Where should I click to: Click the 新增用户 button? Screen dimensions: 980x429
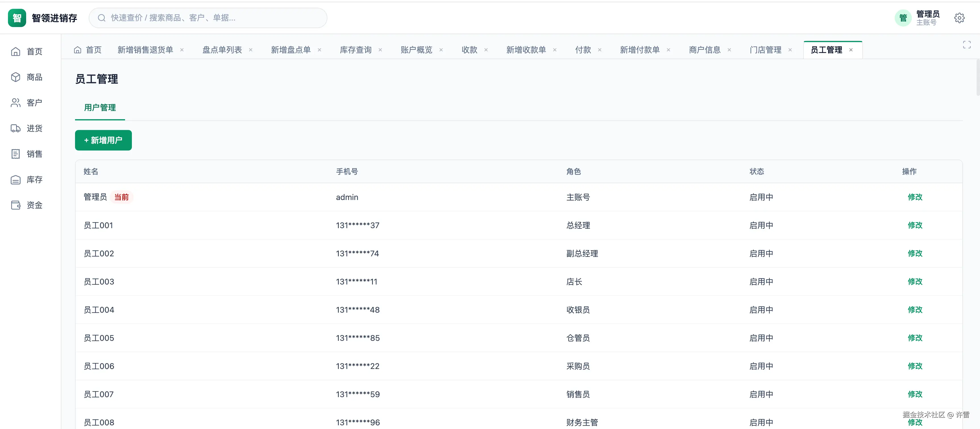point(103,140)
